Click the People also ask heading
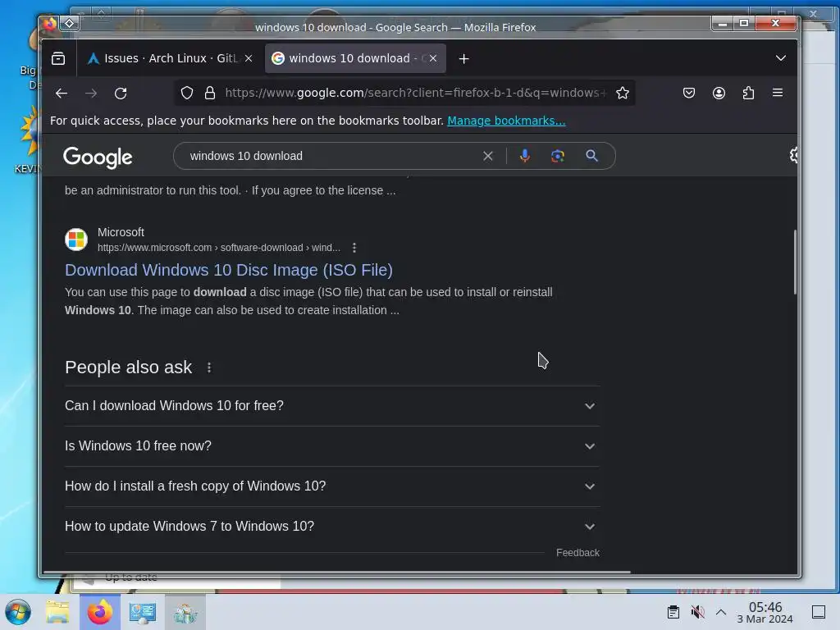 click(x=129, y=367)
